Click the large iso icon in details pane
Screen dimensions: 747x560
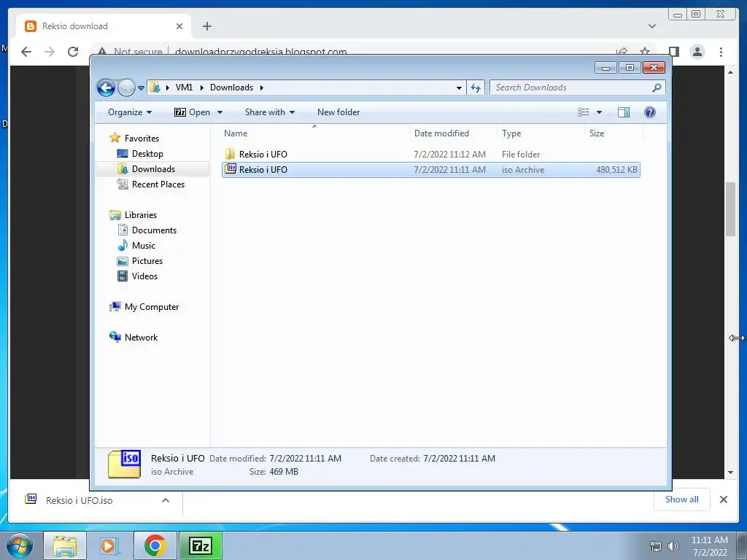124,464
